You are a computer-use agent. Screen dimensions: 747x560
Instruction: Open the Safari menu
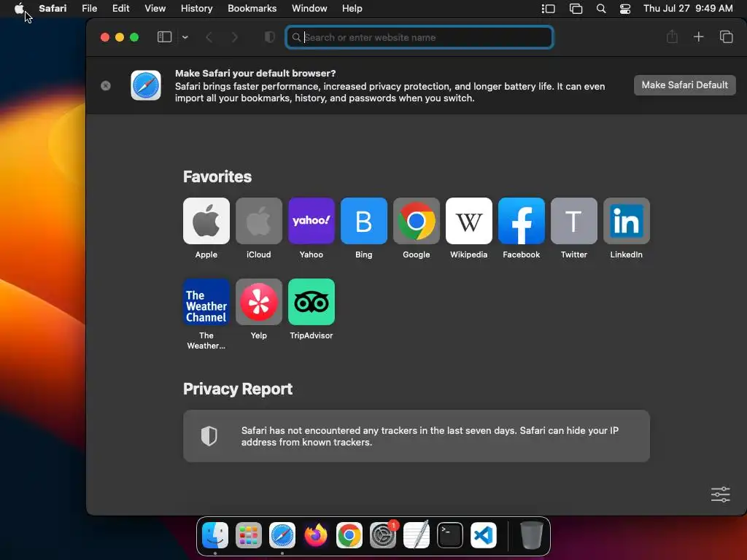coord(53,9)
